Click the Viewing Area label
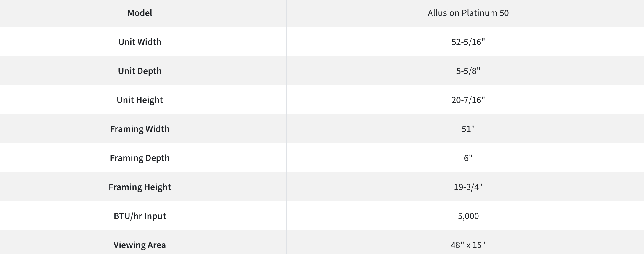Viewport: 644px width, 254px height. pyautogui.click(x=140, y=245)
